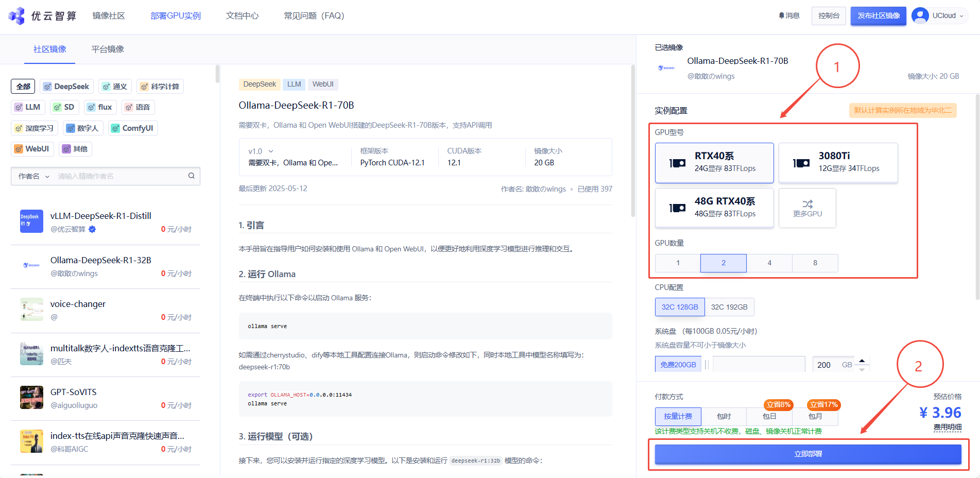Open the v1.0 version dropdown
The width and height of the screenshot is (980, 478).
[261, 151]
